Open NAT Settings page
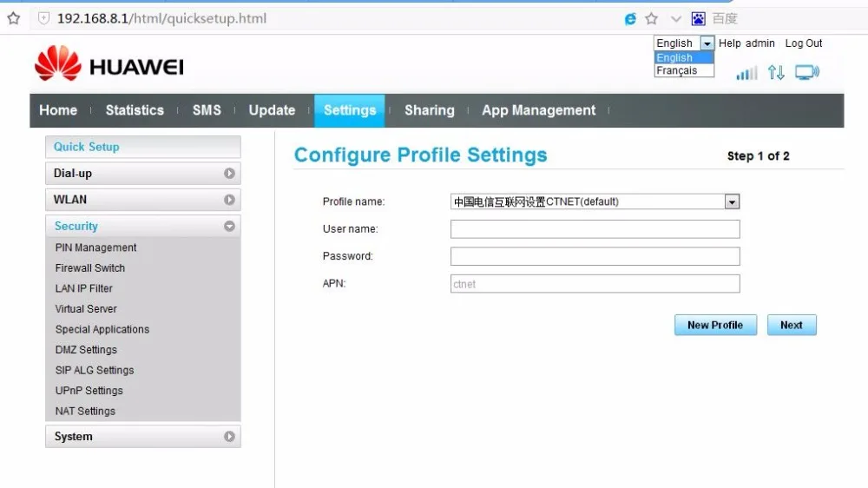 tap(85, 412)
